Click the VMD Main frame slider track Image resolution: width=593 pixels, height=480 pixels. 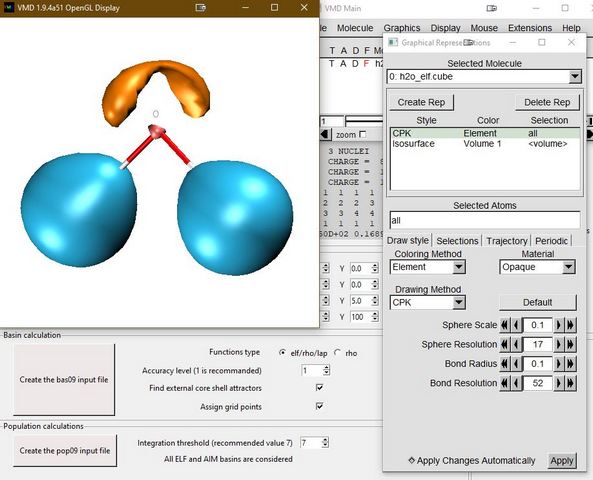[x=365, y=121]
